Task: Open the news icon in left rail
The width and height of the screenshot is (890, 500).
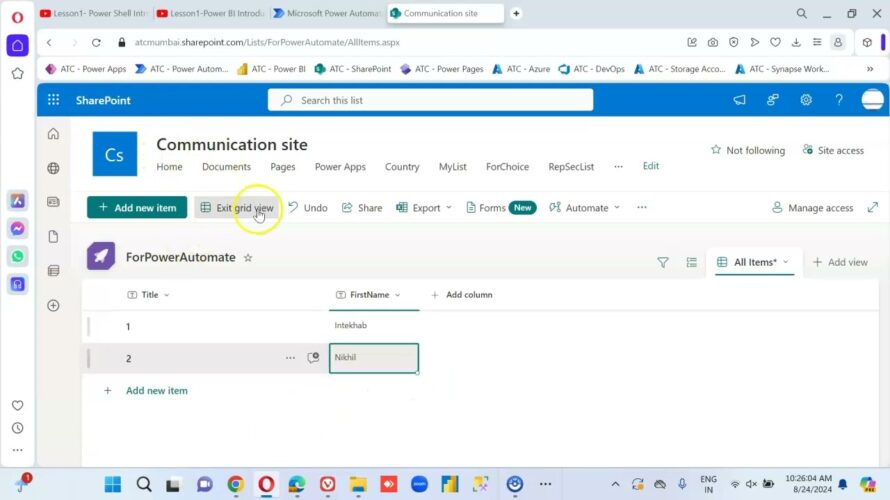Action: pos(53,202)
